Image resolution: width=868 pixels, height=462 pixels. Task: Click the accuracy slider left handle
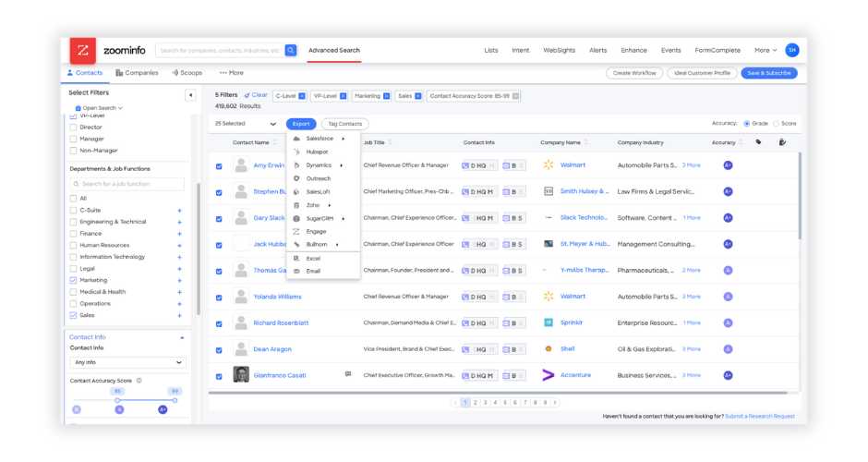116,400
